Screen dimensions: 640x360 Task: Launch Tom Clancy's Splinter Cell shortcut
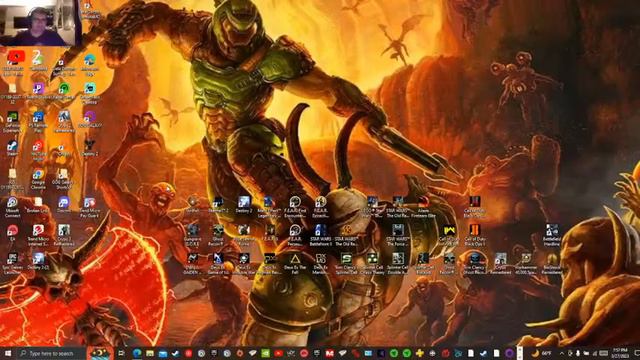point(346,263)
